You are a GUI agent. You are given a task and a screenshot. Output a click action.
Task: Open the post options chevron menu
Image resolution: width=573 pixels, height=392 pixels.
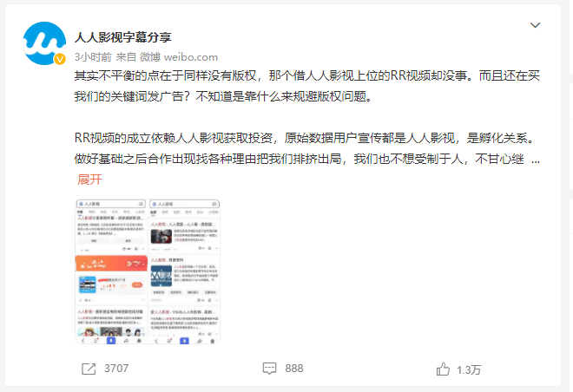coord(535,25)
